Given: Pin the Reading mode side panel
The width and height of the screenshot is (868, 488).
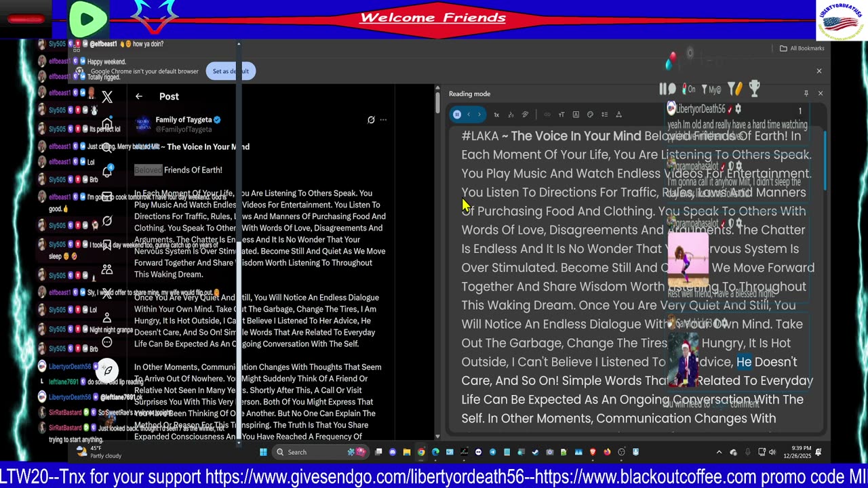Looking at the screenshot, I should coord(806,94).
